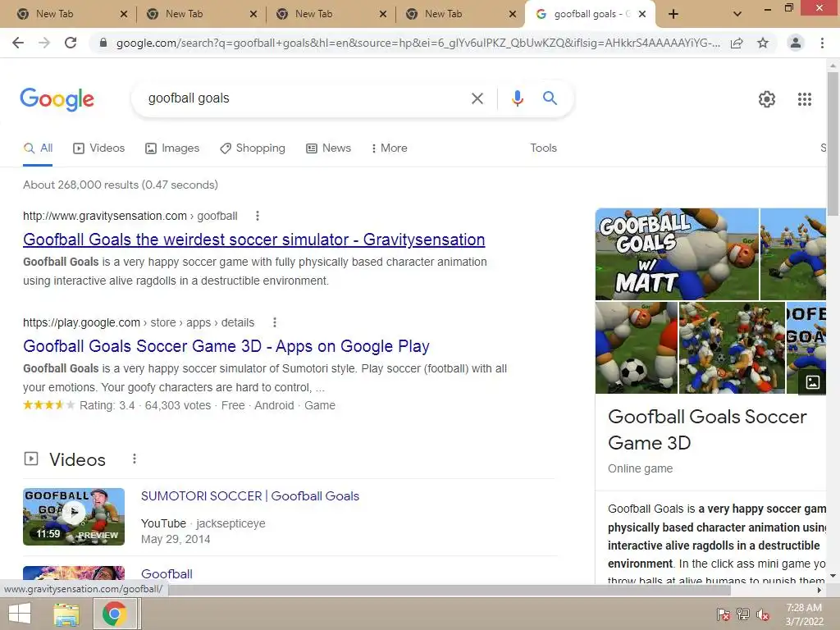The image size is (840, 630).
Task: Click the address bar URL
Action: (418, 43)
